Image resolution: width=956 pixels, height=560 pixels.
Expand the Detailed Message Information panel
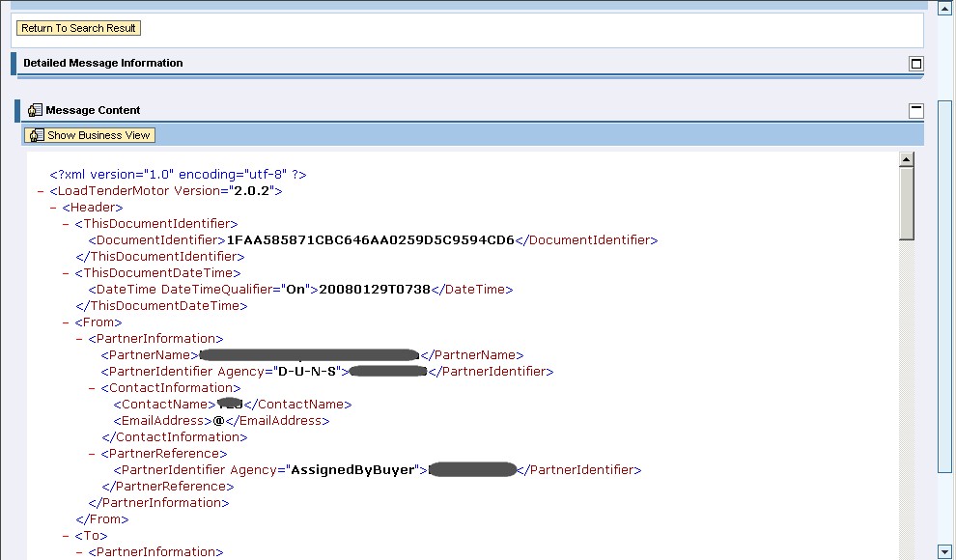click(916, 64)
